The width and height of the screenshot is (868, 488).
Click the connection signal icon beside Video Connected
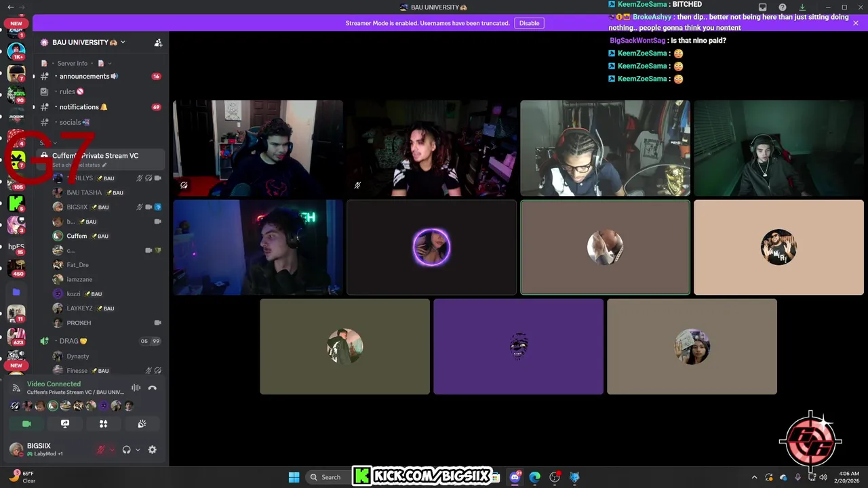tap(16, 388)
